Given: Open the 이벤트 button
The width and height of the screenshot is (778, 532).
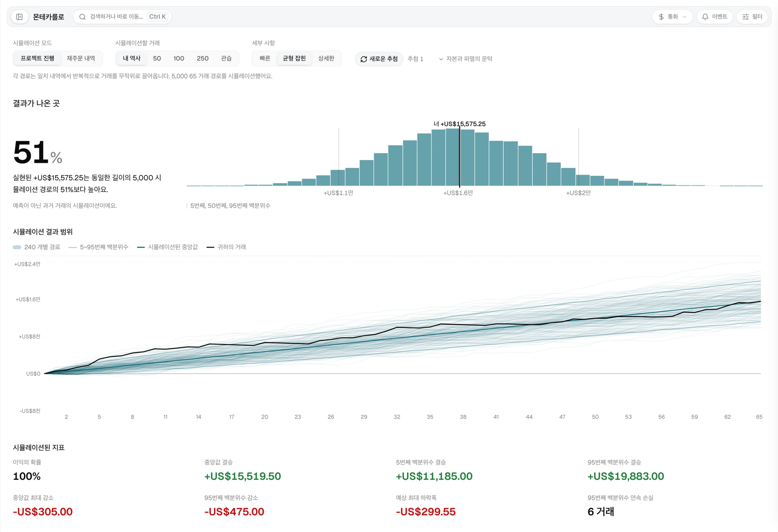Looking at the screenshot, I should click(x=714, y=17).
